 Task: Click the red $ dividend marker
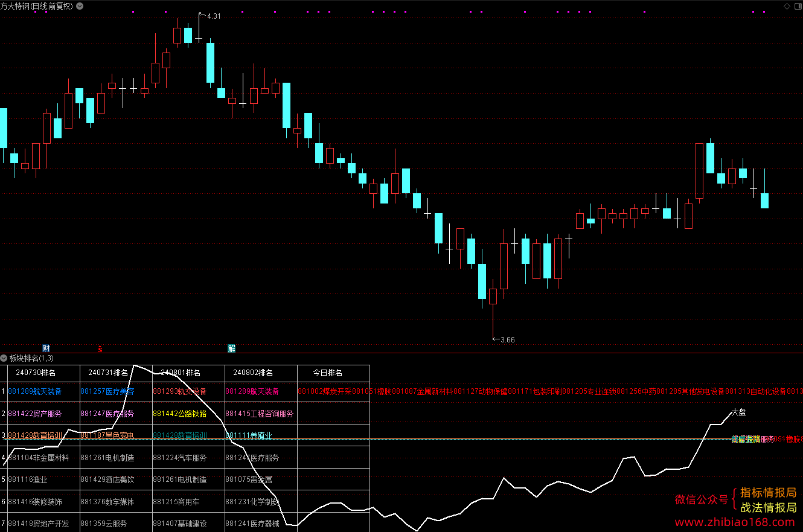click(x=100, y=349)
